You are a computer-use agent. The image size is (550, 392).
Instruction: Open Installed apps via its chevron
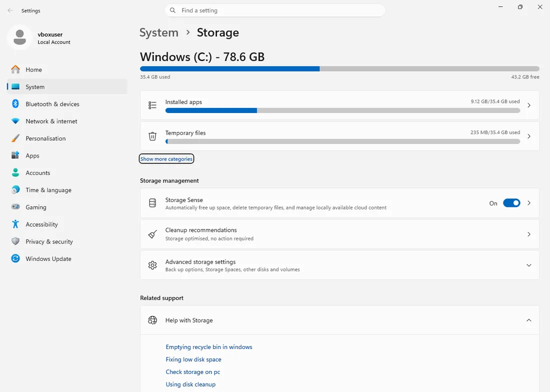pos(529,105)
